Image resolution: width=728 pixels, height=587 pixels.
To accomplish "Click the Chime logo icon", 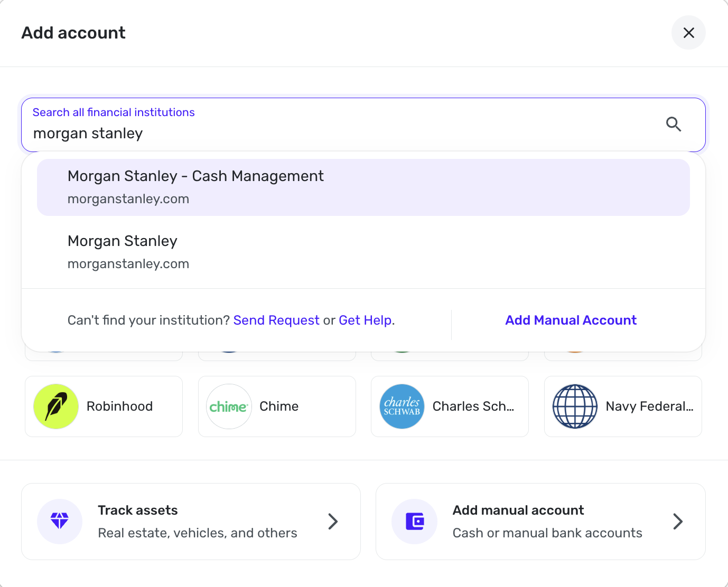I will tap(229, 406).
